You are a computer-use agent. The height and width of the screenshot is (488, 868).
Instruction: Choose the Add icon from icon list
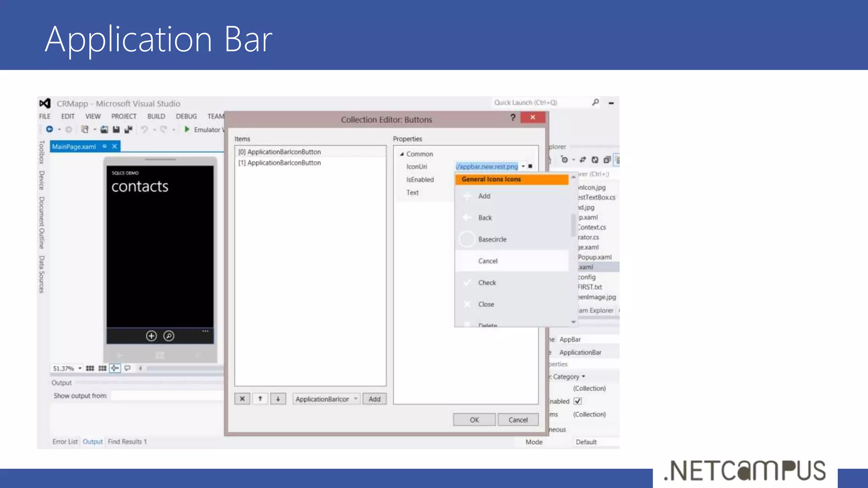[512, 196]
